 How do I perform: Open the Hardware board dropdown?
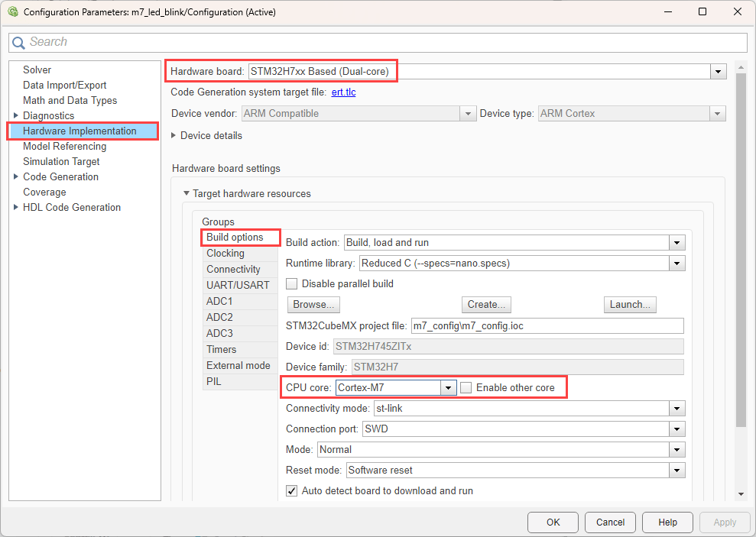point(717,71)
